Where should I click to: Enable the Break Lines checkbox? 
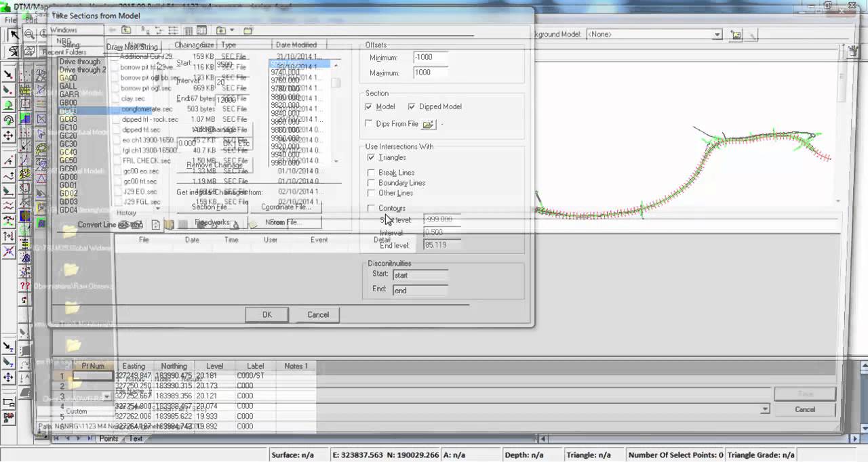click(x=371, y=173)
